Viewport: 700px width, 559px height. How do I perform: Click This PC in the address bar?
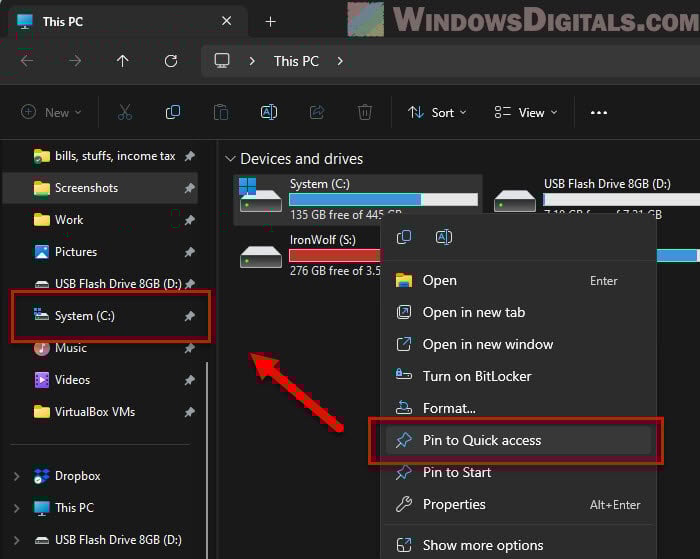pyautogui.click(x=296, y=61)
